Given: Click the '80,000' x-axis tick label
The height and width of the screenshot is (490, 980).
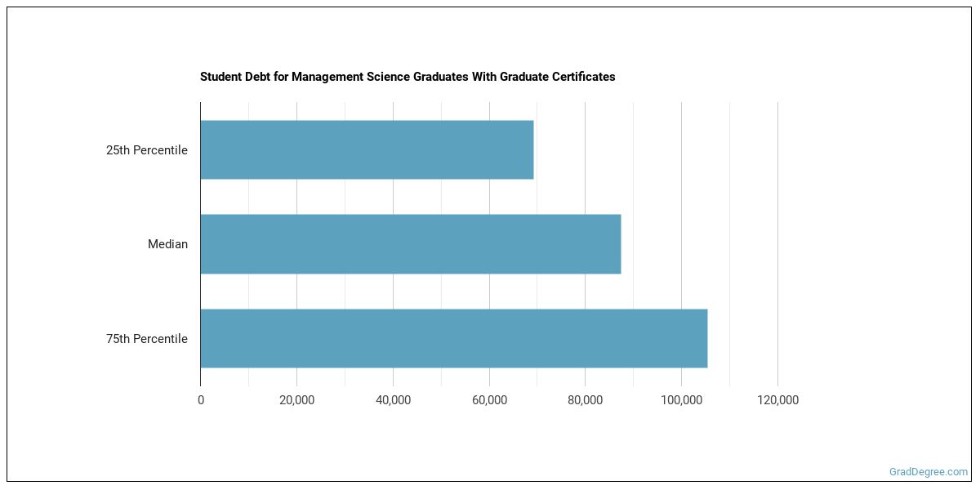Looking at the screenshot, I should click(585, 400).
